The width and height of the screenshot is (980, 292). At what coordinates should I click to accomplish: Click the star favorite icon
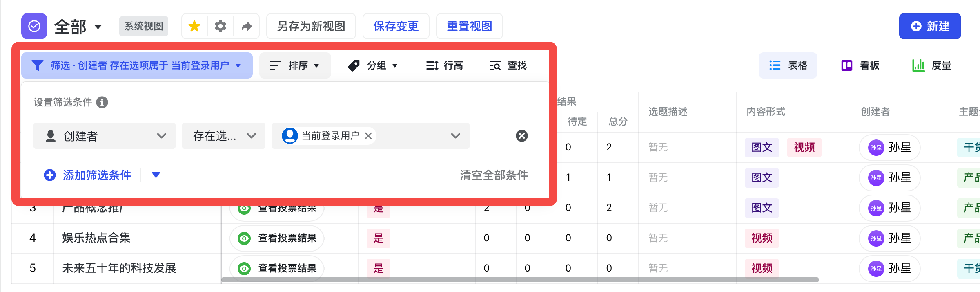pyautogui.click(x=194, y=26)
